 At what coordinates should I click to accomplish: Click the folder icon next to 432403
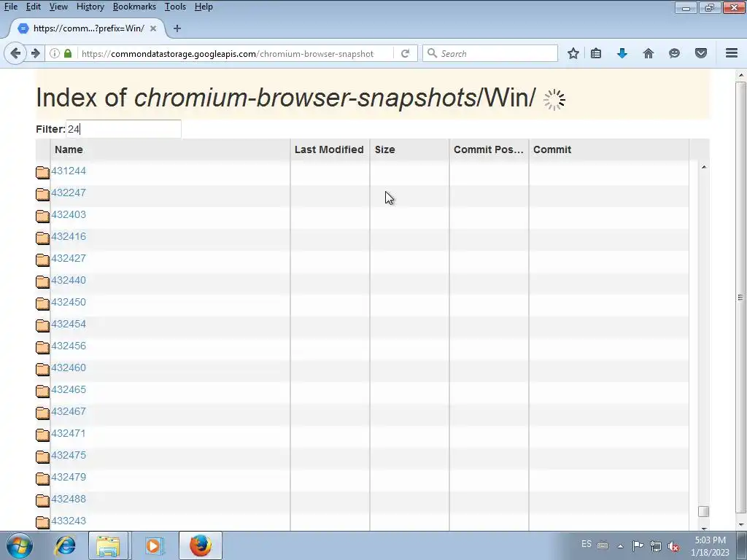point(43,216)
